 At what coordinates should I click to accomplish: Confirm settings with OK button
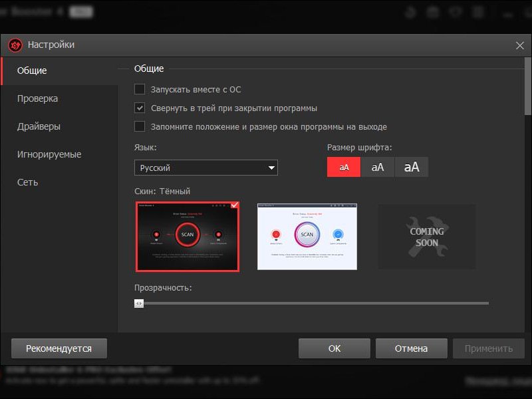pyautogui.click(x=334, y=348)
